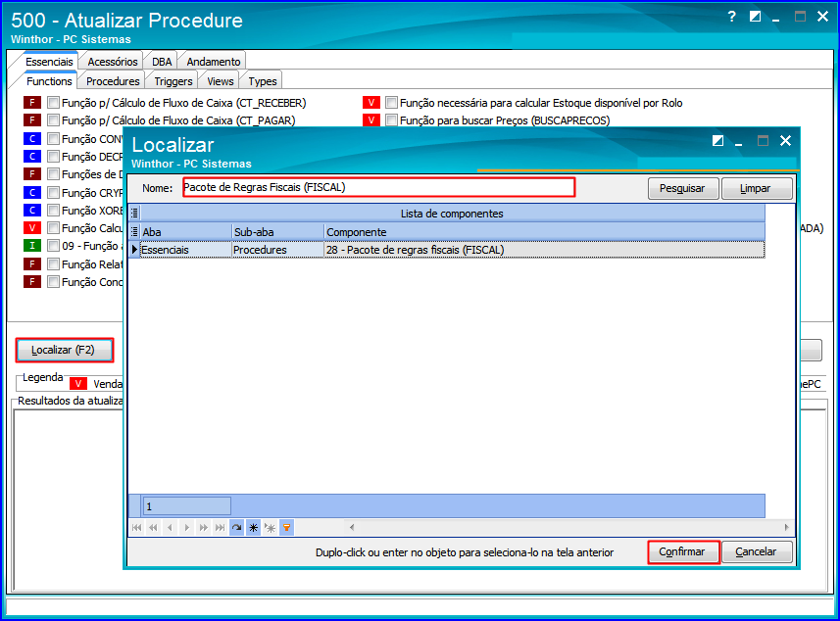Click the previous-page double-arrow in grid navigator

[153, 528]
